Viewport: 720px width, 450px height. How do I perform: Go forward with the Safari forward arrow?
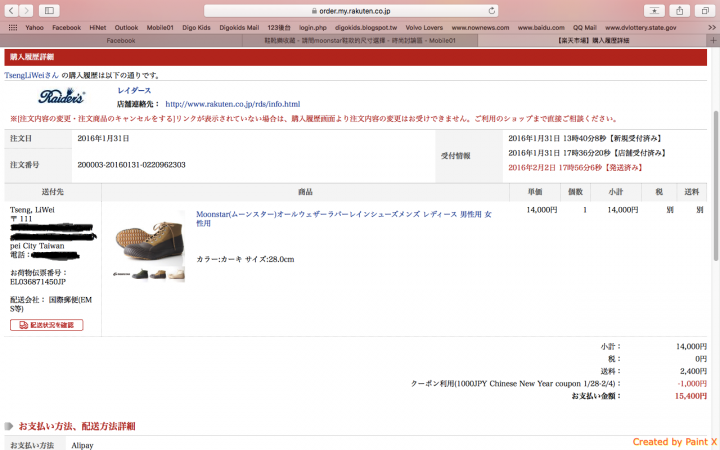point(26,10)
